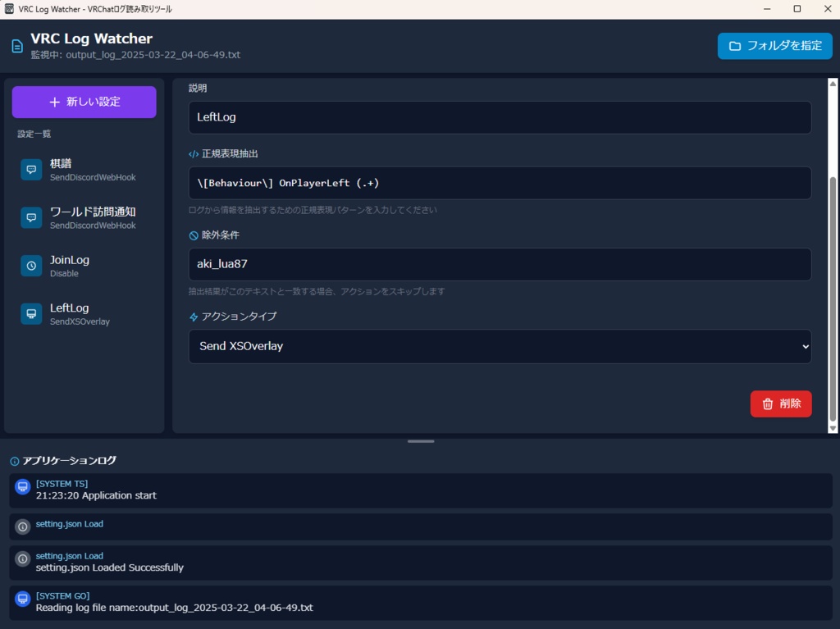This screenshot has width=840, height=629.
Task: Click the 説明 input showing LeftLog
Action: [x=500, y=116]
